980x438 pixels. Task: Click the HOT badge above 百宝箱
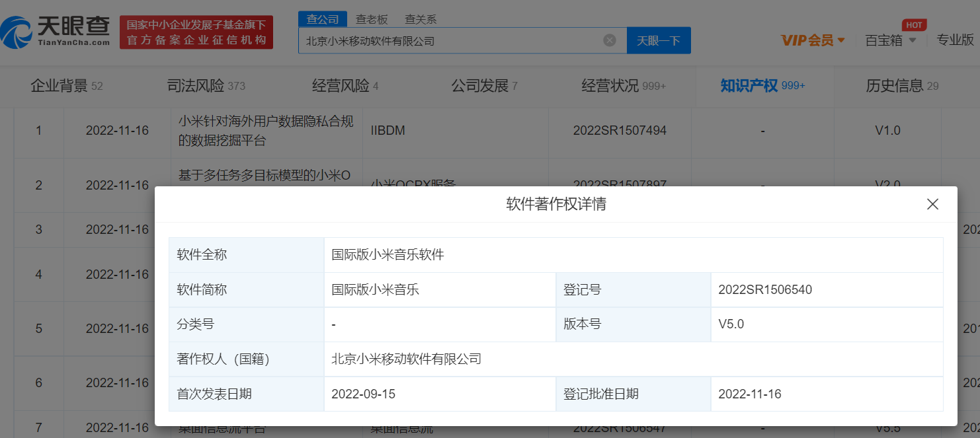pos(915,25)
